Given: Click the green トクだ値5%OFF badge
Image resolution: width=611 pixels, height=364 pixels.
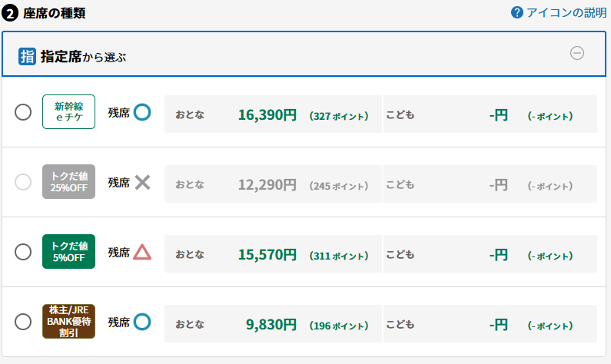Looking at the screenshot, I should click(68, 252).
